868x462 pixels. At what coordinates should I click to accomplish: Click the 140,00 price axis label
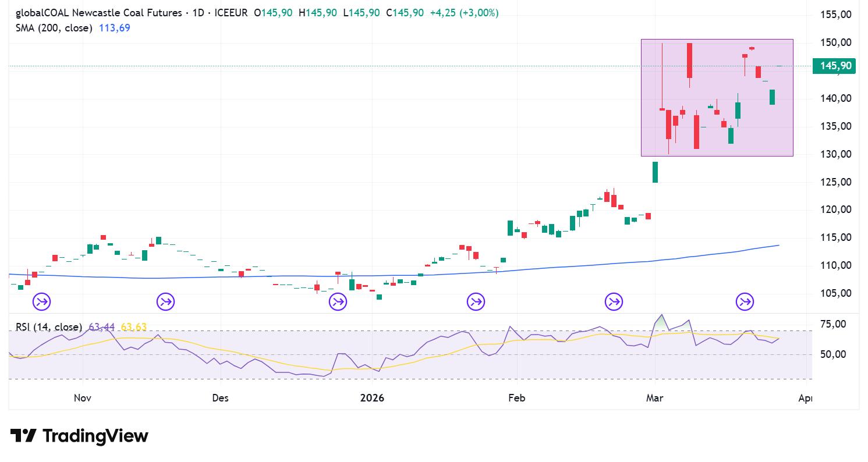tap(837, 98)
